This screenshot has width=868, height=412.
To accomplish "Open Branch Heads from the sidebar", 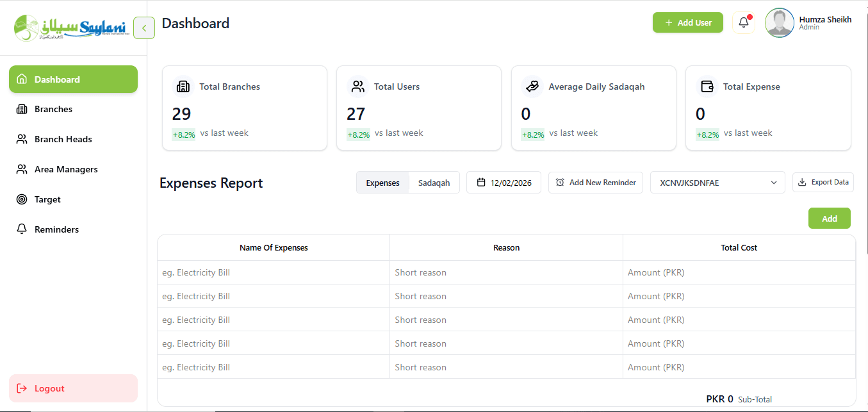I will pos(21,139).
